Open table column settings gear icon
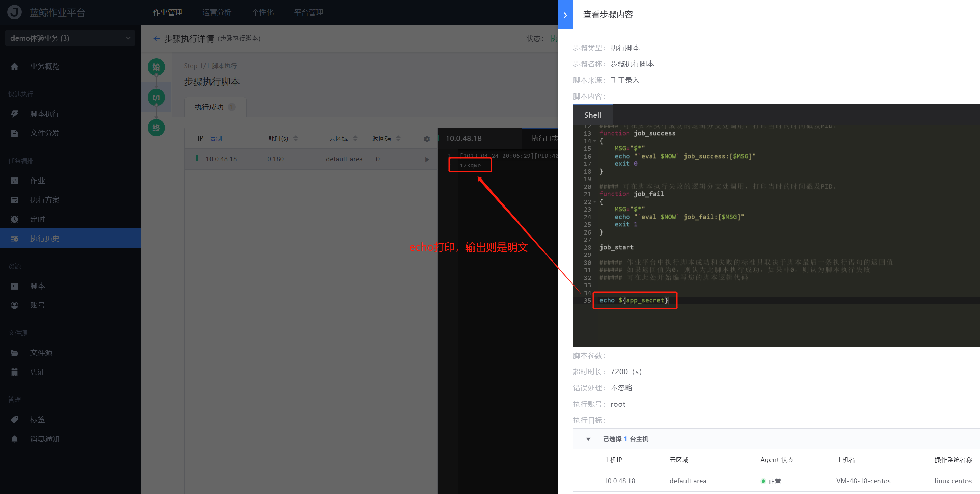 [427, 139]
